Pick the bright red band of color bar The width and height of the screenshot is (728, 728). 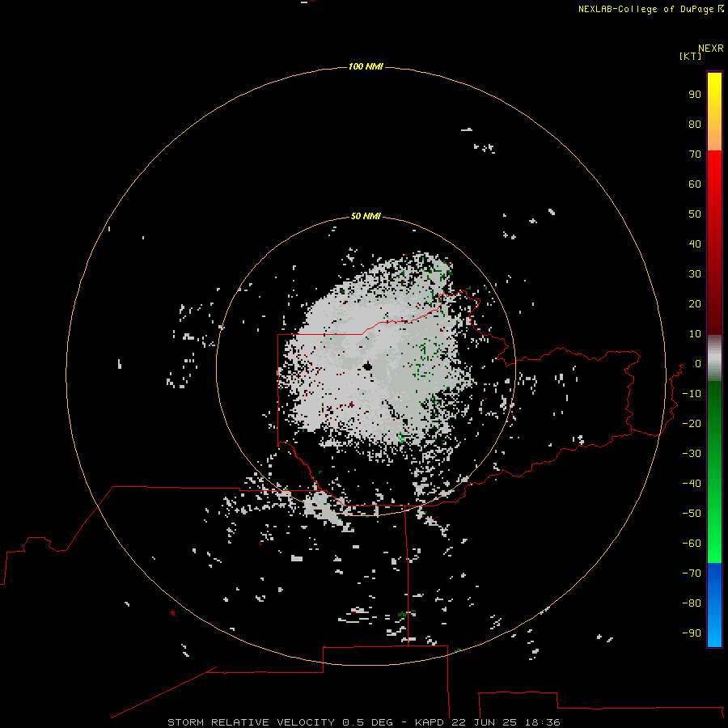[714, 174]
